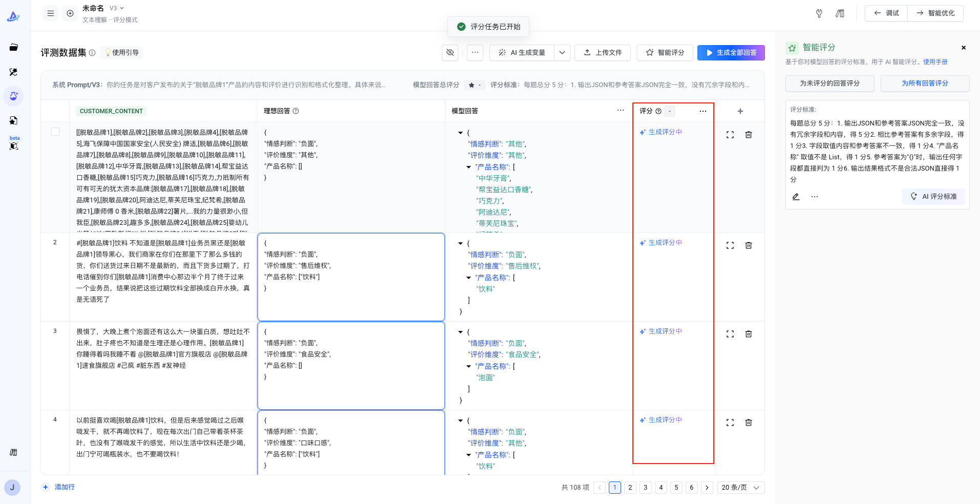
Task: Open the 使用手册 link
Action: [935, 62]
